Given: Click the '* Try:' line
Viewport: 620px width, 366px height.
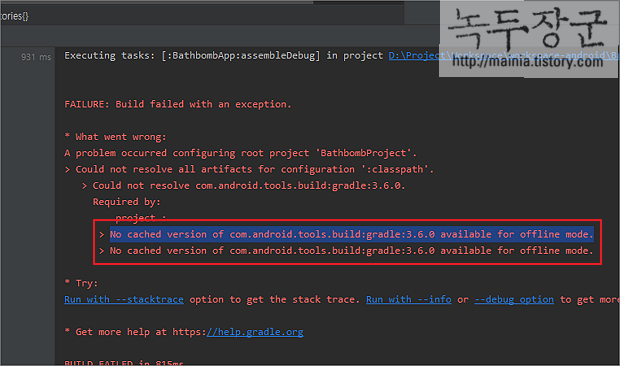Looking at the screenshot, I should click(81, 283).
